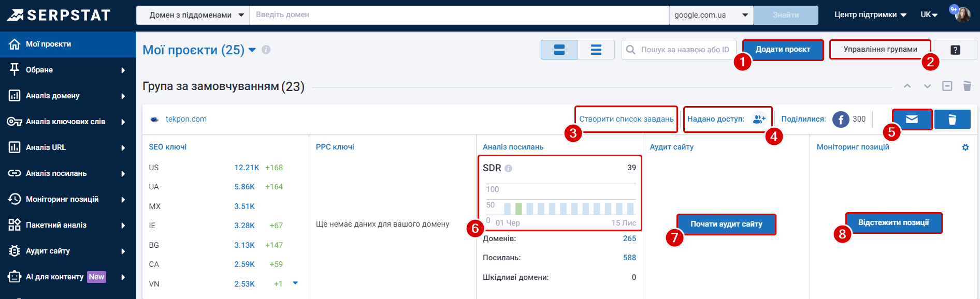Viewport: 980px width, 299px height.
Task: Click VN keywords count 2.53K
Action: pyautogui.click(x=244, y=284)
